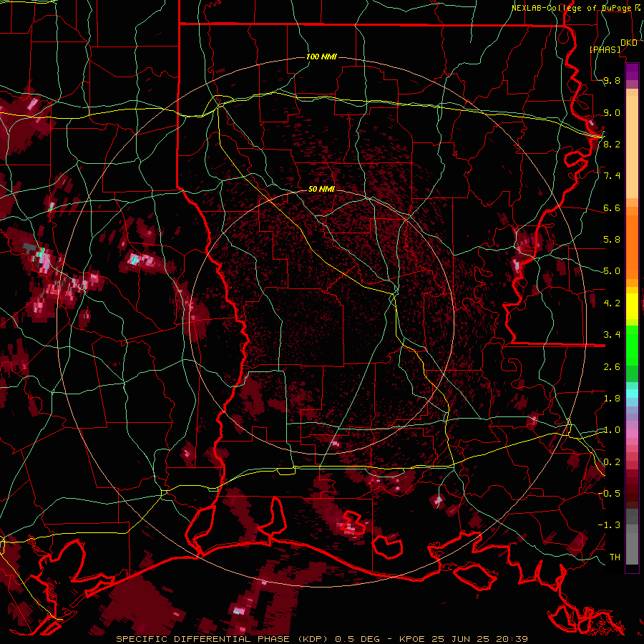This screenshot has height=644, width=644.
Task: Click the 4.2 legend value
Action: 612,303
